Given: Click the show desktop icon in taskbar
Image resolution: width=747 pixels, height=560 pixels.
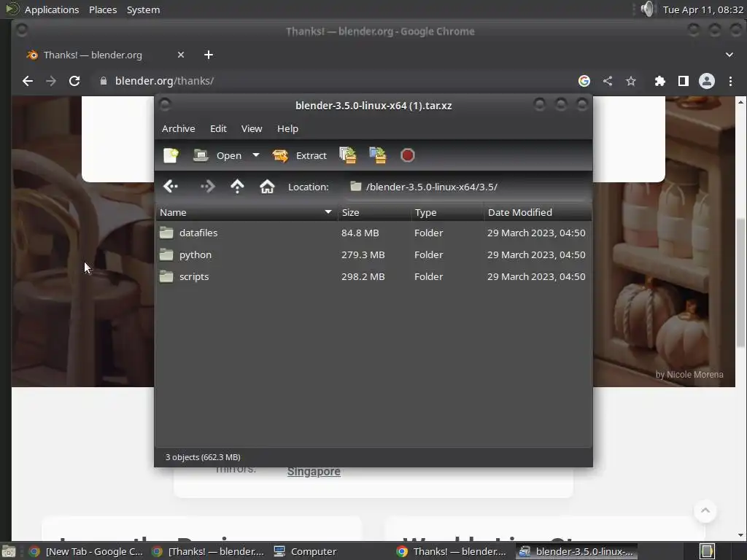Looking at the screenshot, I should tap(9, 551).
